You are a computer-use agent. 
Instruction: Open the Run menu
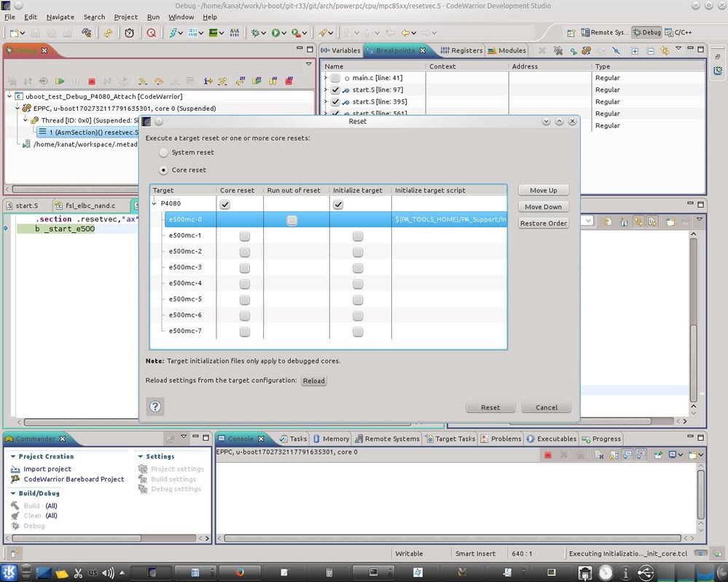[153, 17]
